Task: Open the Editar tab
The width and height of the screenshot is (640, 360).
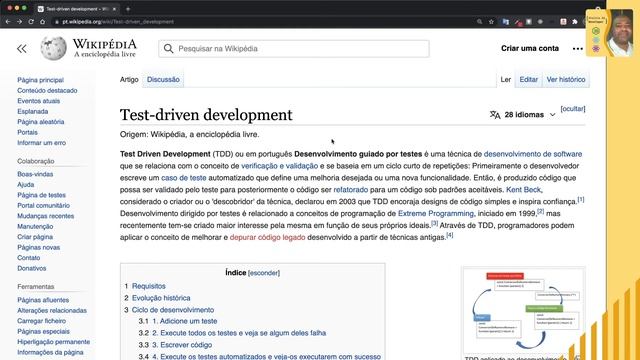Action: 529,80
